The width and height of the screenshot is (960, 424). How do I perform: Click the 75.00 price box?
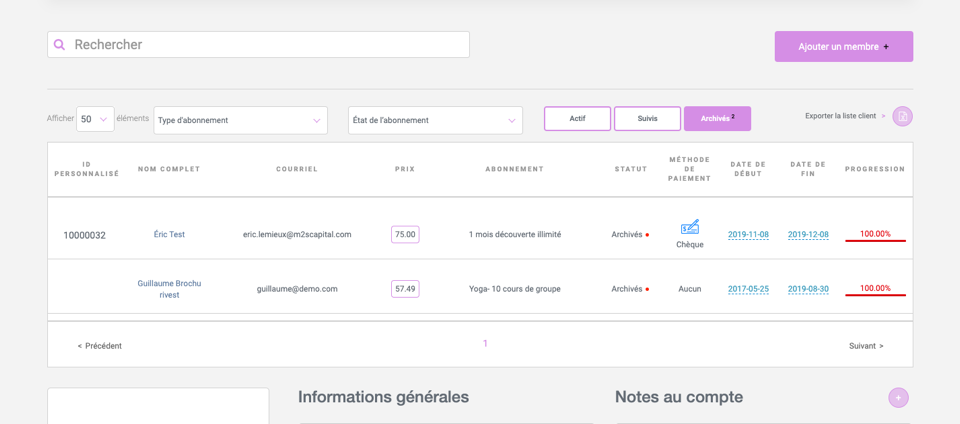(405, 234)
